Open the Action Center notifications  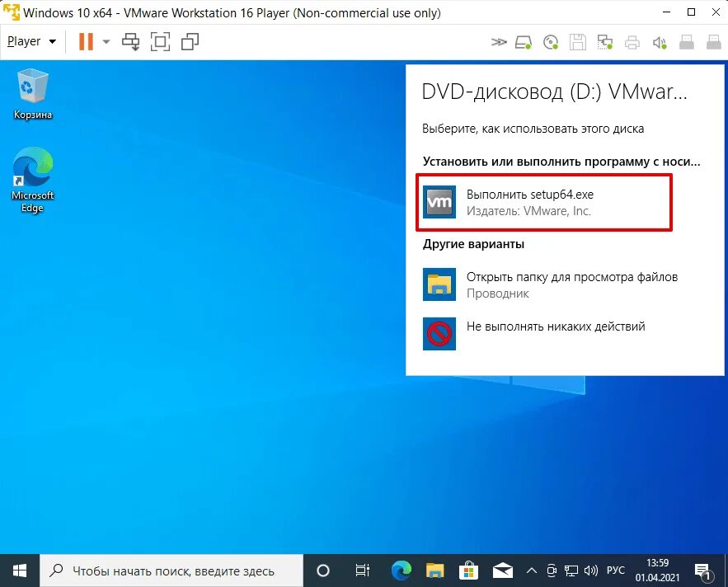tap(703, 571)
